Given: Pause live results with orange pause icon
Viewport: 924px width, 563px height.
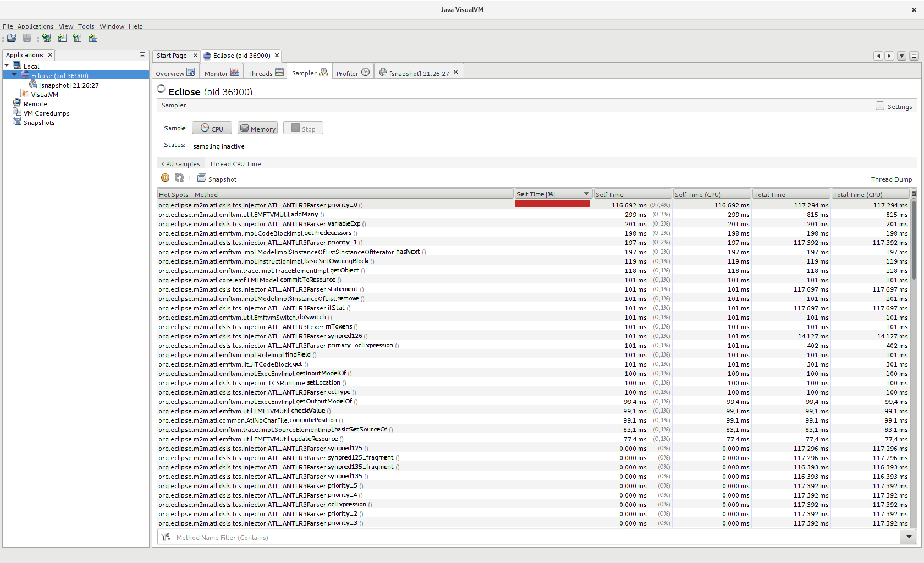Looking at the screenshot, I should tap(165, 178).
